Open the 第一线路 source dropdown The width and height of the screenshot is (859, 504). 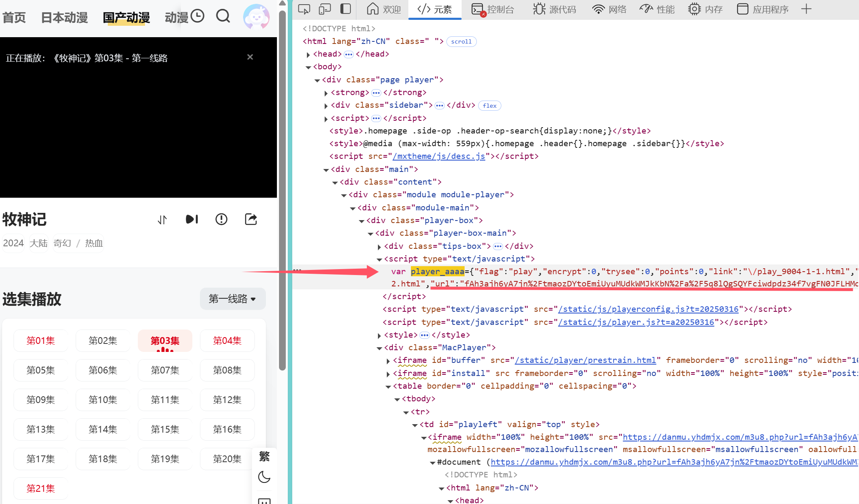click(233, 299)
